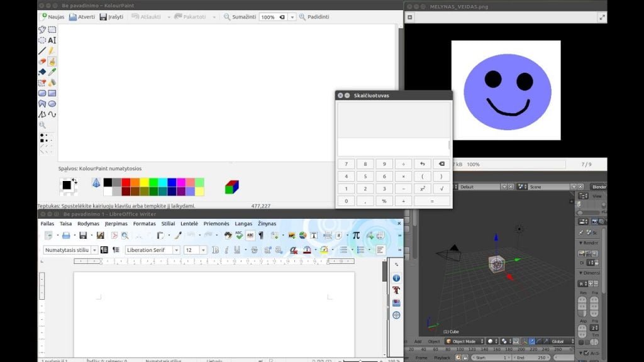Select the Curve tool in KolourPaint
Image resolution: width=644 pixels, height=362 pixels.
tap(52, 114)
